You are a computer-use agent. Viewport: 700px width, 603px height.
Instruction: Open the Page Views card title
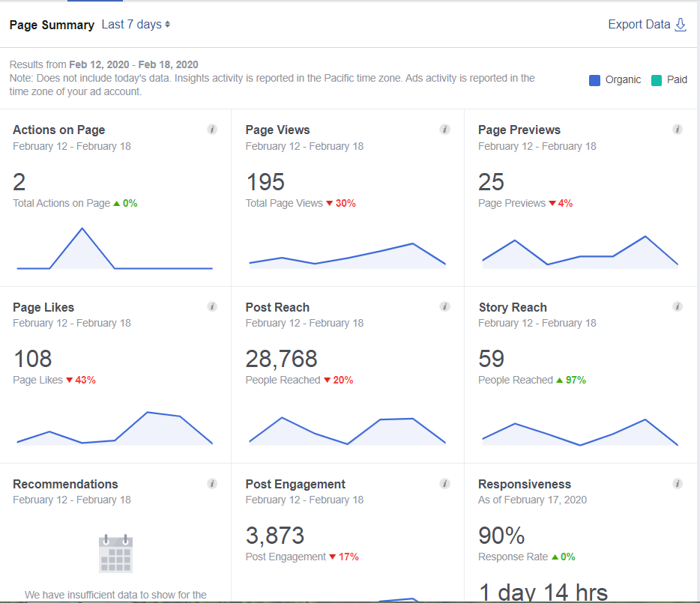(x=278, y=130)
